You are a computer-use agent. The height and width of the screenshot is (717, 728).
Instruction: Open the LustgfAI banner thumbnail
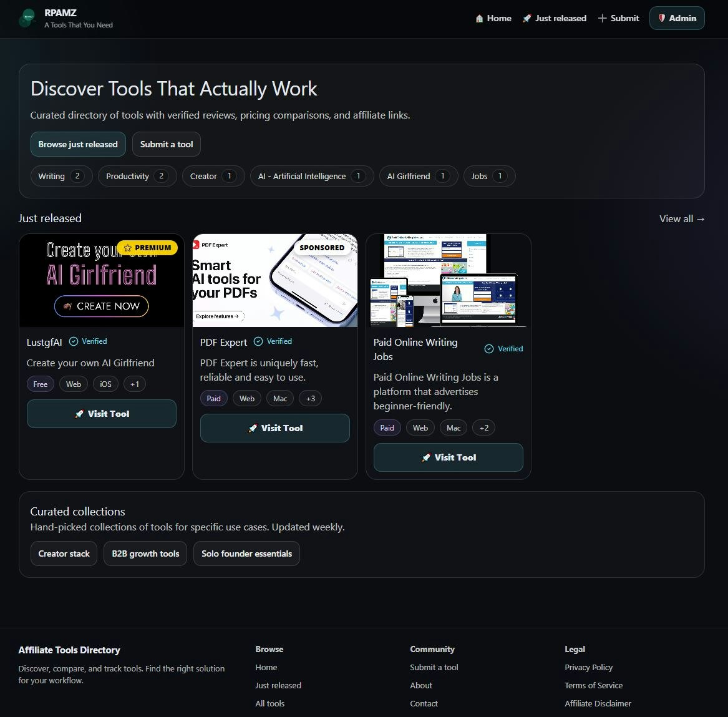(x=102, y=280)
